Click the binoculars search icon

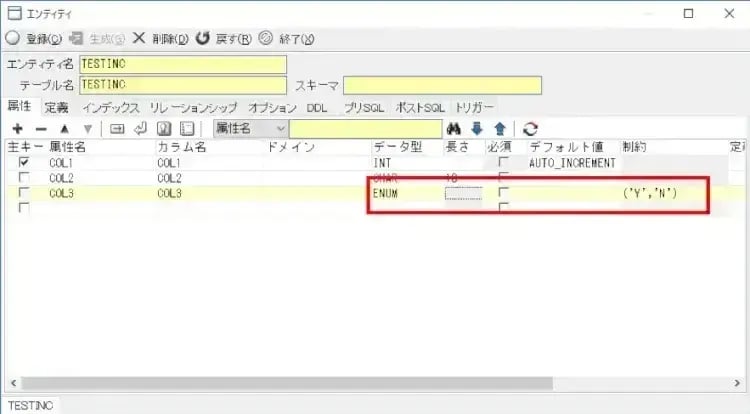[453, 129]
